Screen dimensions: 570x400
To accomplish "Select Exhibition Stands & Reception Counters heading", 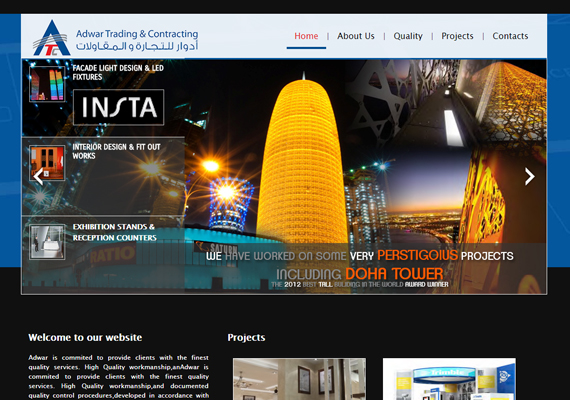I will [x=115, y=232].
